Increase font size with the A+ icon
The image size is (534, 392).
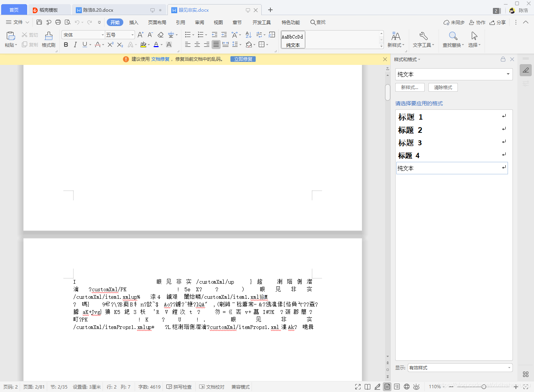pyautogui.click(x=140, y=35)
